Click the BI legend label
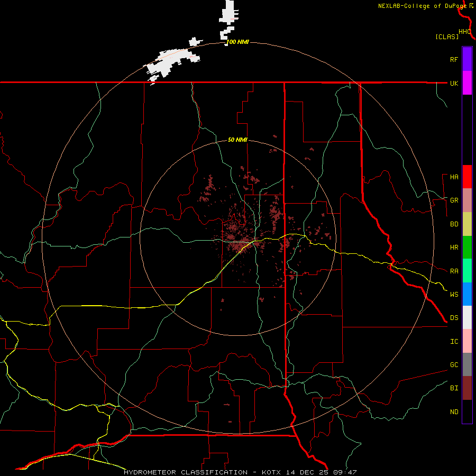 [x=454, y=388]
